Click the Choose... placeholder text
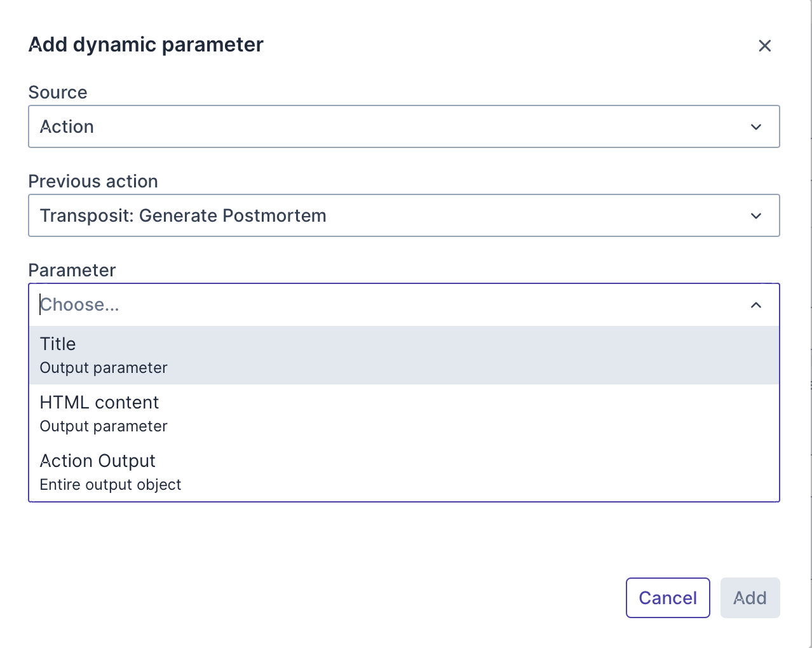This screenshot has height=648, width=812. 80,306
